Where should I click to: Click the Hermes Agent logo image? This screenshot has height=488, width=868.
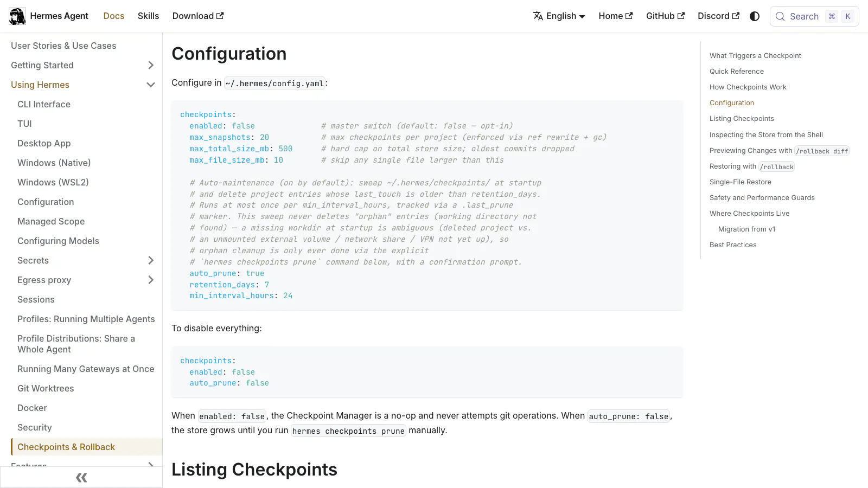click(x=17, y=16)
